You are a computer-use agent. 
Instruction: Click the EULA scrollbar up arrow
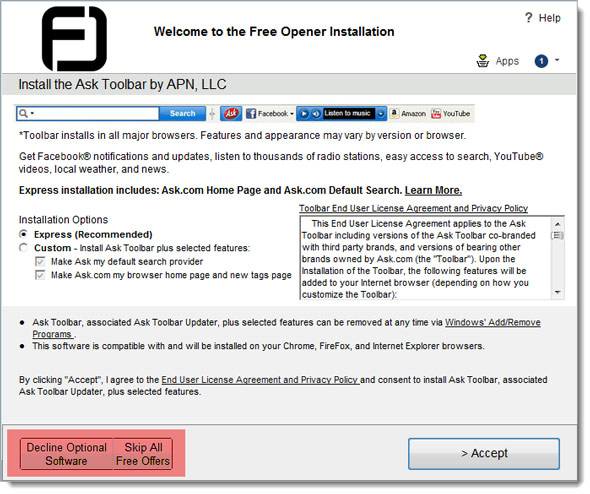pyautogui.click(x=558, y=224)
